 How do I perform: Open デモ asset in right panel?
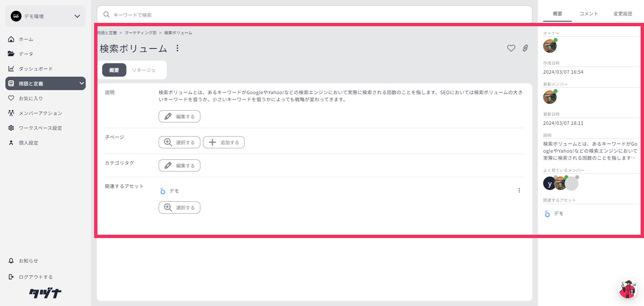[x=554, y=214]
